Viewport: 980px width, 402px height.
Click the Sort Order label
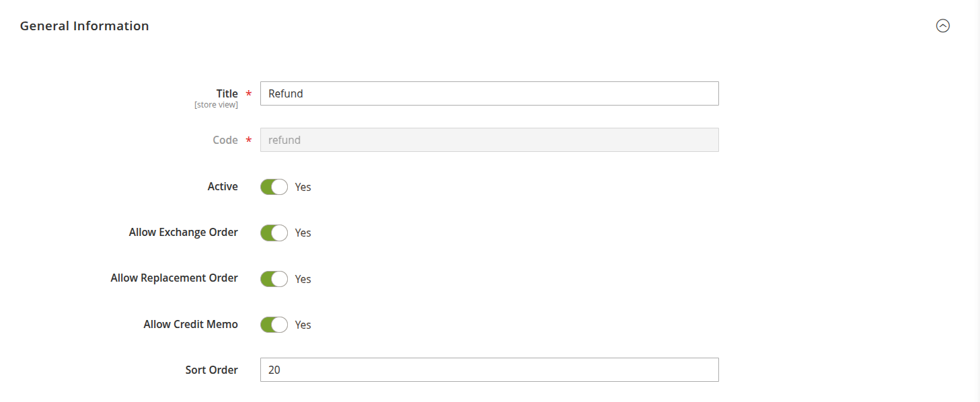(x=211, y=370)
